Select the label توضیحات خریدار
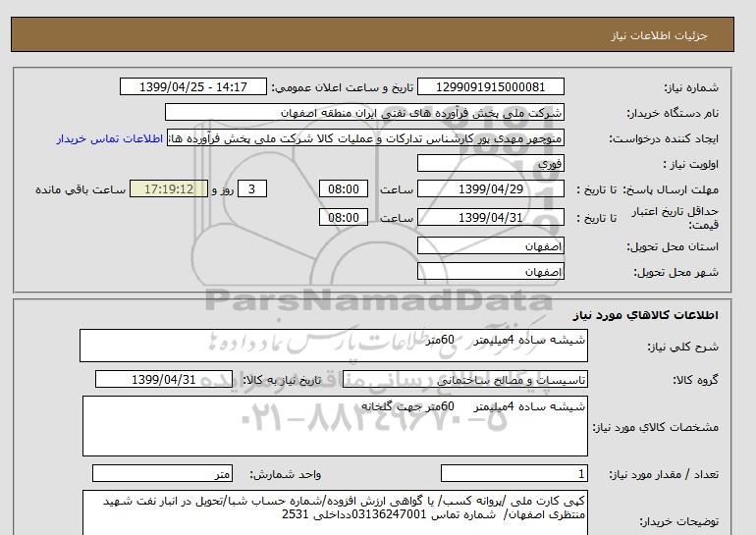This screenshot has width=756, height=535. point(678,522)
